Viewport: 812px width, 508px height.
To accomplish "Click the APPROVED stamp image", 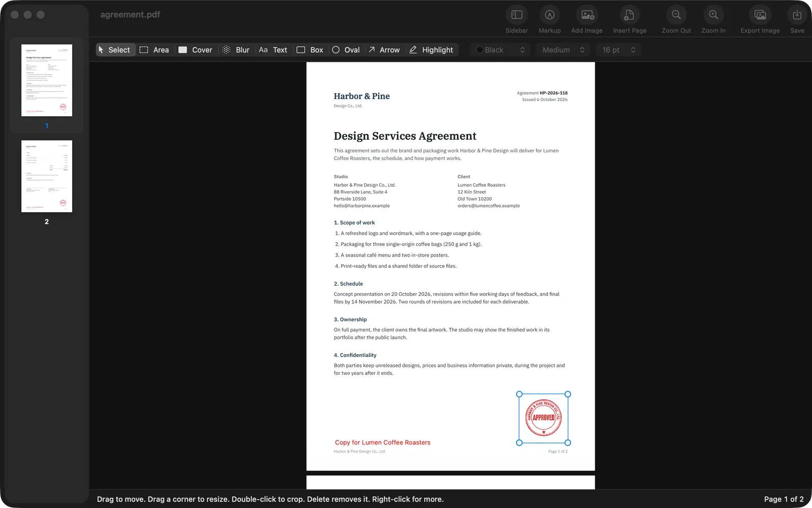I will 544,418.
